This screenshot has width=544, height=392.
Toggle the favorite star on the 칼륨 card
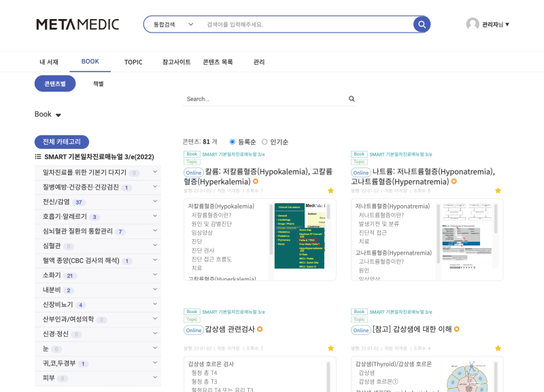point(331,191)
